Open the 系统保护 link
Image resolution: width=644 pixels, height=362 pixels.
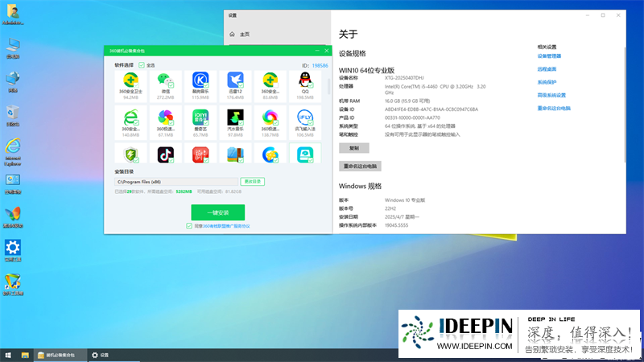tap(547, 82)
